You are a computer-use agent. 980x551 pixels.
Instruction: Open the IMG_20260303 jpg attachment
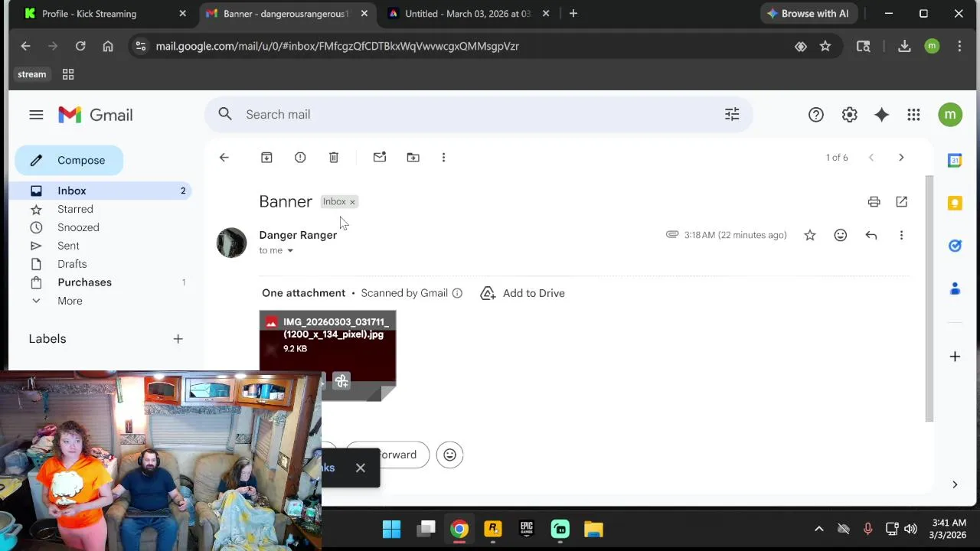point(328,355)
